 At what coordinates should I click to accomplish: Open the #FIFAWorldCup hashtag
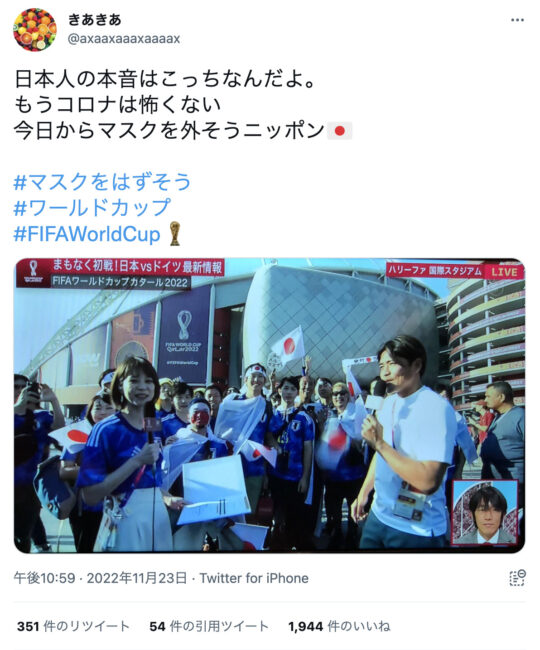[x=87, y=234]
